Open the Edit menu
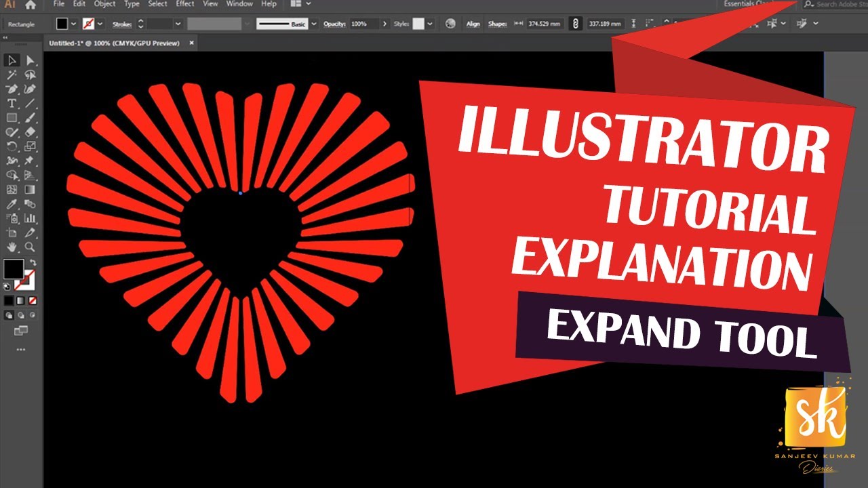 pos(79,4)
